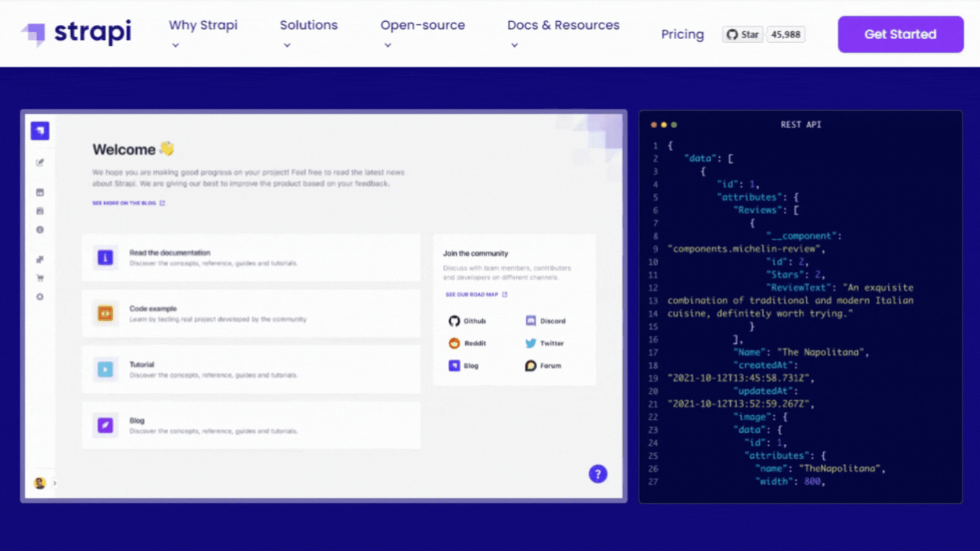Screen dimensions: 980x551
Task: Open the Discord community icon
Action: tap(531, 320)
